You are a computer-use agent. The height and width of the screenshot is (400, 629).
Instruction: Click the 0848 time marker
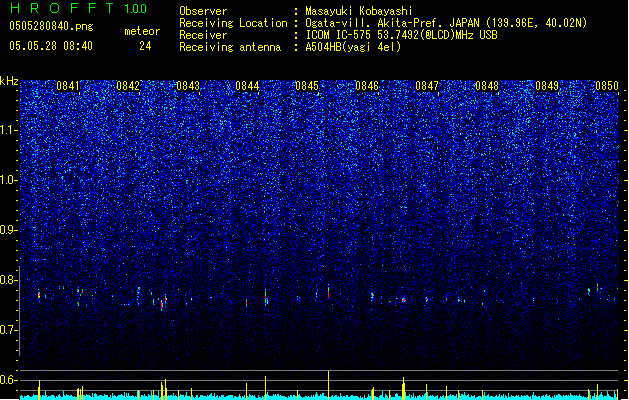(x=487, y=86)
